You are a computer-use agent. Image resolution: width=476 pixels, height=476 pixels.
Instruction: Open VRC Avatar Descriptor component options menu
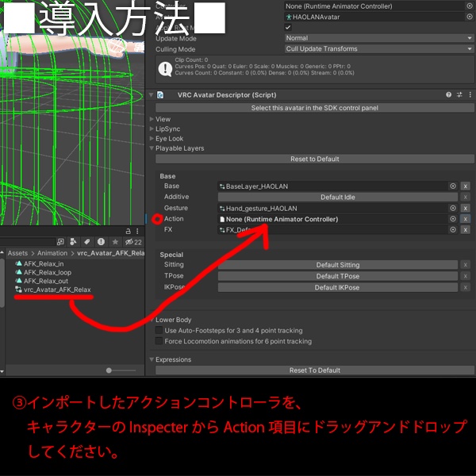click(470, 94)
